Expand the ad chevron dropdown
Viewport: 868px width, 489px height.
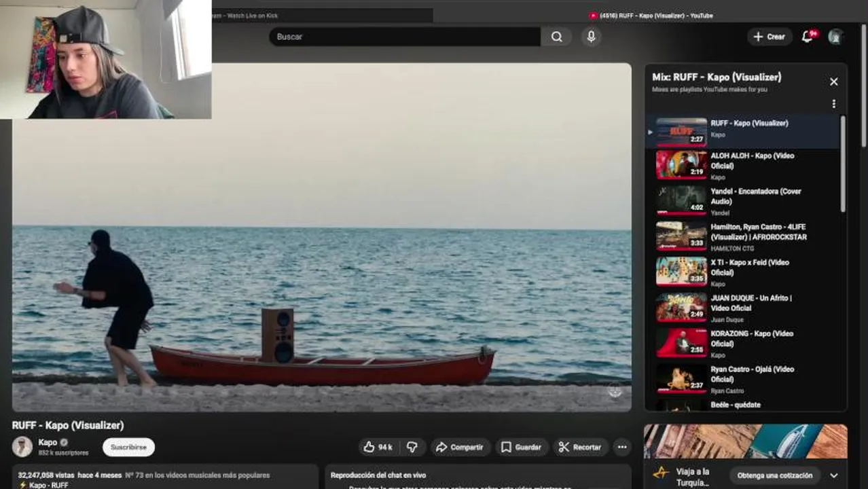833,475
